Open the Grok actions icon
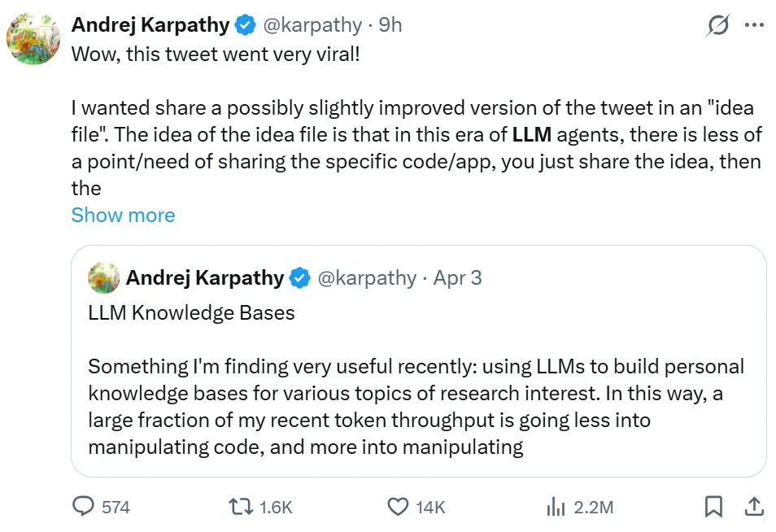 click(717, 25)
